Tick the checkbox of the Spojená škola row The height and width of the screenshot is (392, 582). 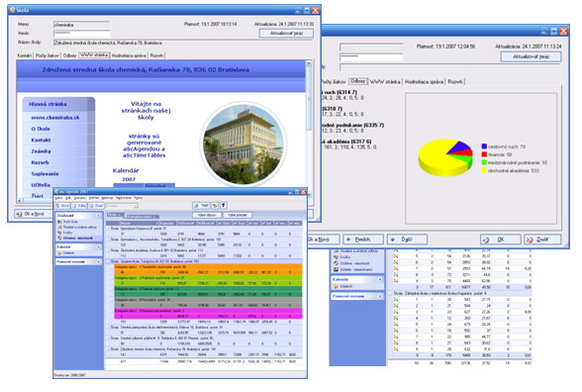(x=108, y=261)
